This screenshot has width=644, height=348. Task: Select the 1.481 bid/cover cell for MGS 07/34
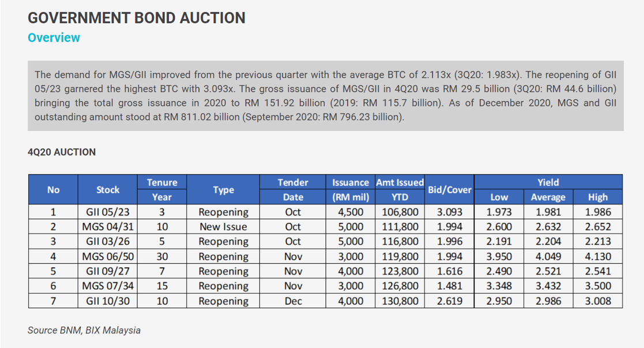coord(449,286)
